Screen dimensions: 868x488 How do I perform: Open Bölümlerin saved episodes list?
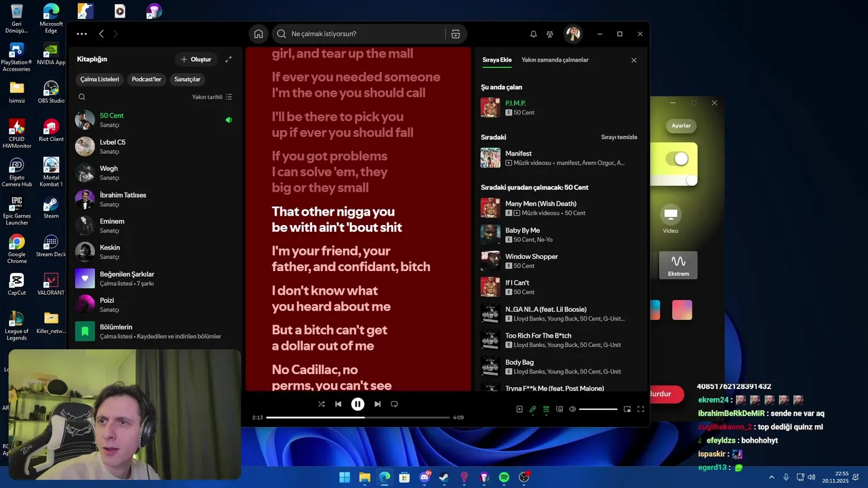pos(155,331)
